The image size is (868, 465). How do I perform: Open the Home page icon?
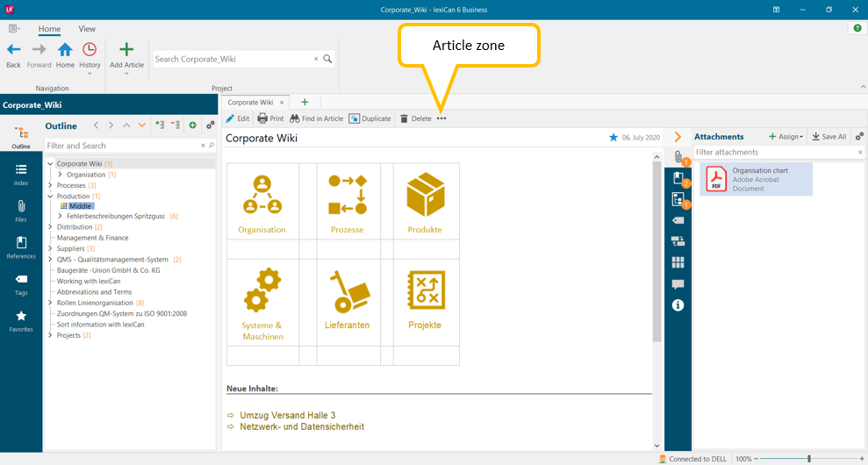65,50
